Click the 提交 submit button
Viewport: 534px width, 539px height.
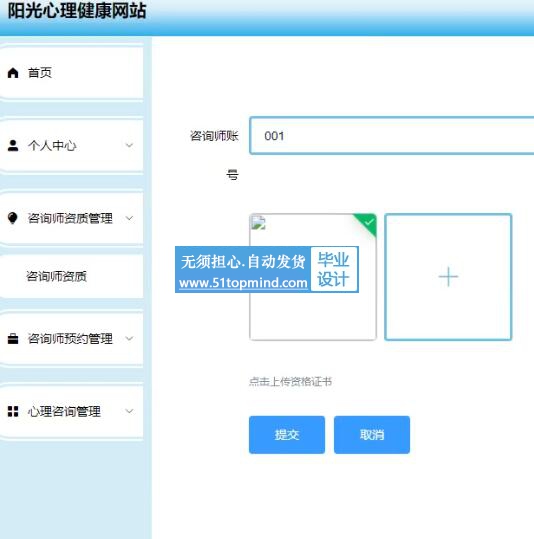click(287, 435)
